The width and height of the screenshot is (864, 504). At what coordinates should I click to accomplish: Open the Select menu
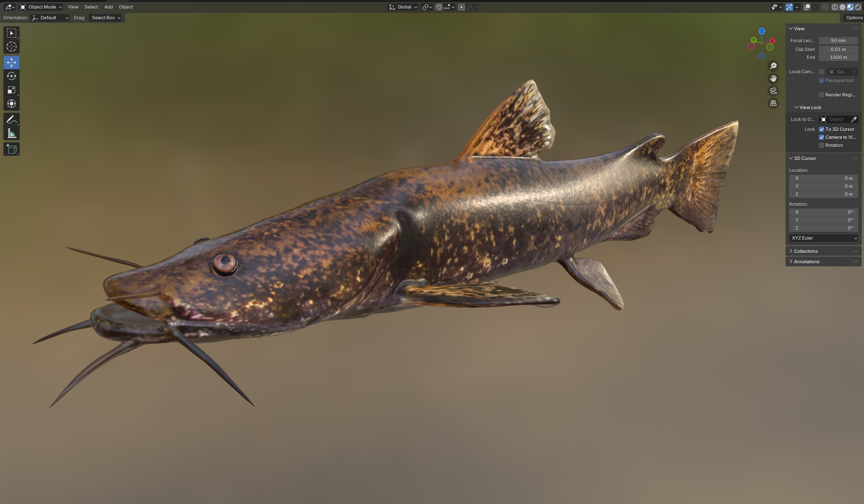tap(91, 7)
